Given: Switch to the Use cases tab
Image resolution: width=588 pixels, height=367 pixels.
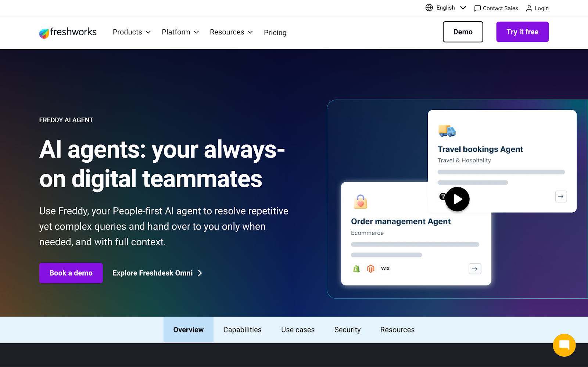Looking at the screenshot, I should click(x=298, y=330).
